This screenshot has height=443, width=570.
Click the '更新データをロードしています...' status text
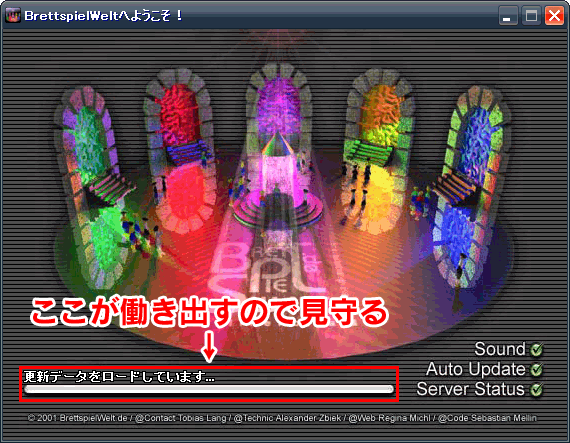tap(119, 377)
